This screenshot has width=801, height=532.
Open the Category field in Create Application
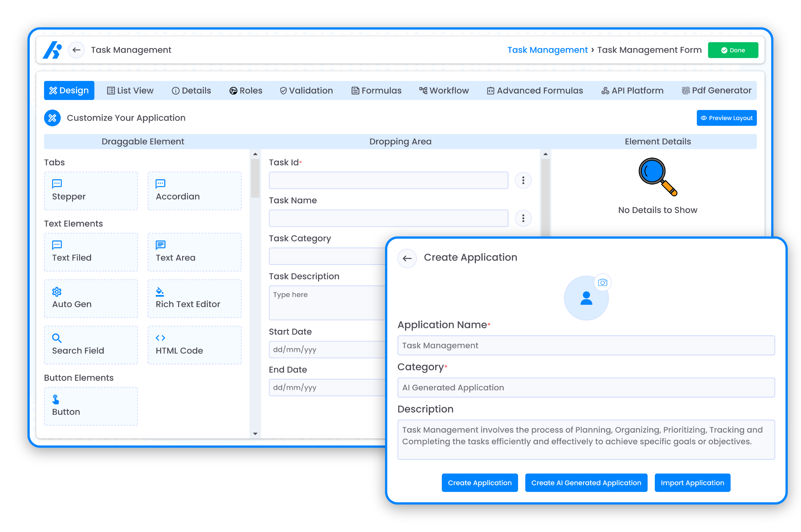586,387
